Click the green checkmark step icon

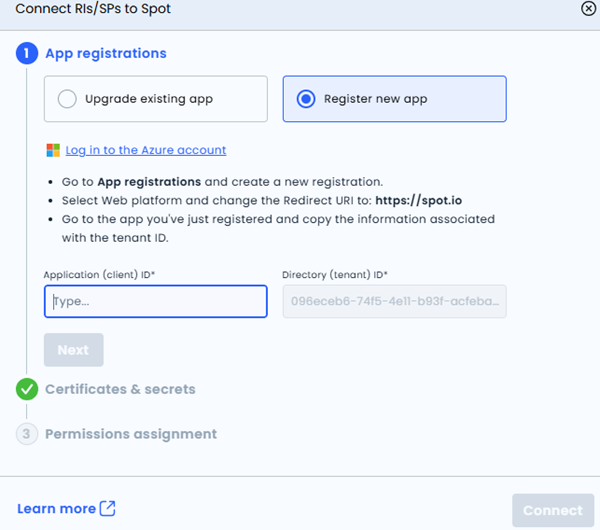coord(27,390)
